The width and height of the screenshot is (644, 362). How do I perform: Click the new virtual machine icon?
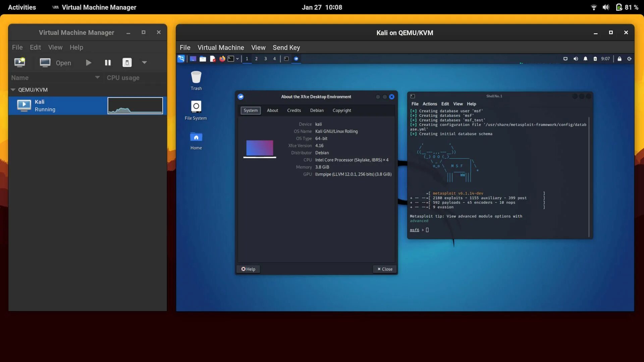[19, 62]
